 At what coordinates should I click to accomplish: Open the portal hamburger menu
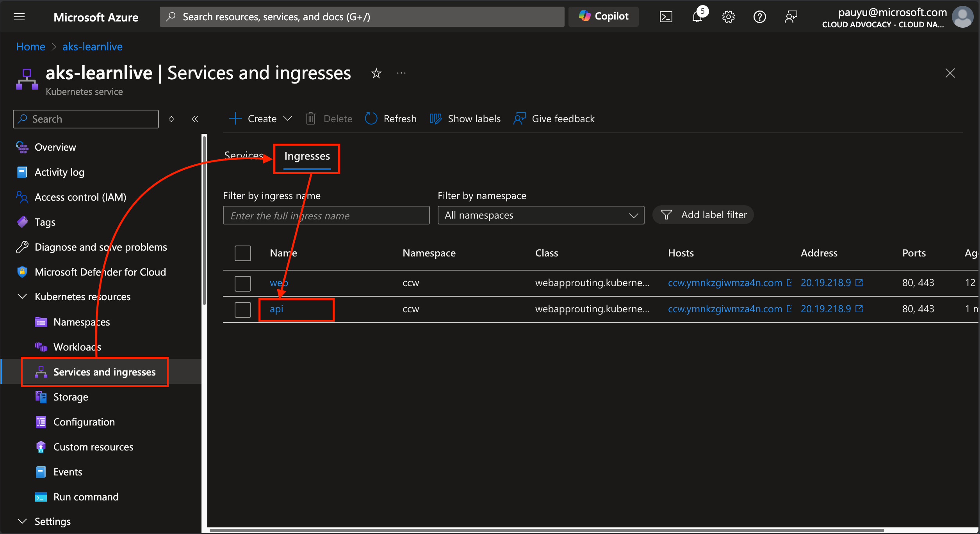[19, 17]
